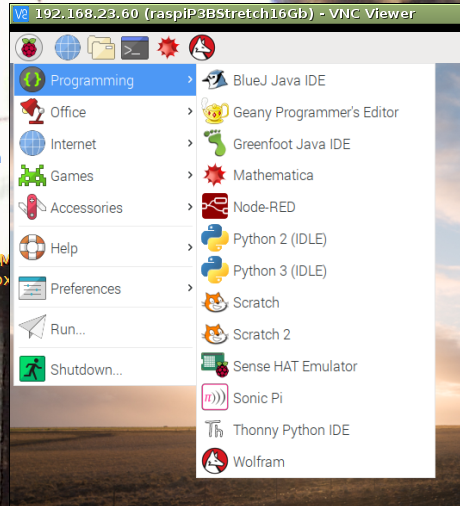Click the Greenfoot green footprint icon
The width and height of the screenshot is (460, 506).
coord(215,143)
